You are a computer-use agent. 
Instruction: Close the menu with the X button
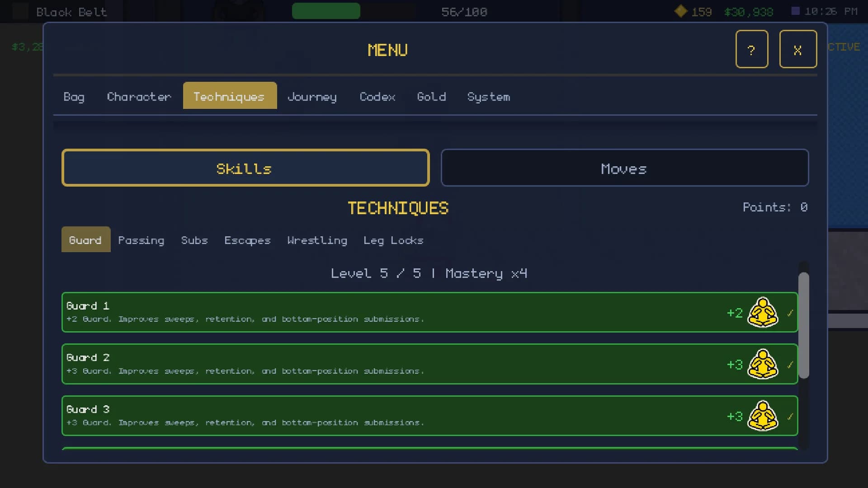pos(798,49)
